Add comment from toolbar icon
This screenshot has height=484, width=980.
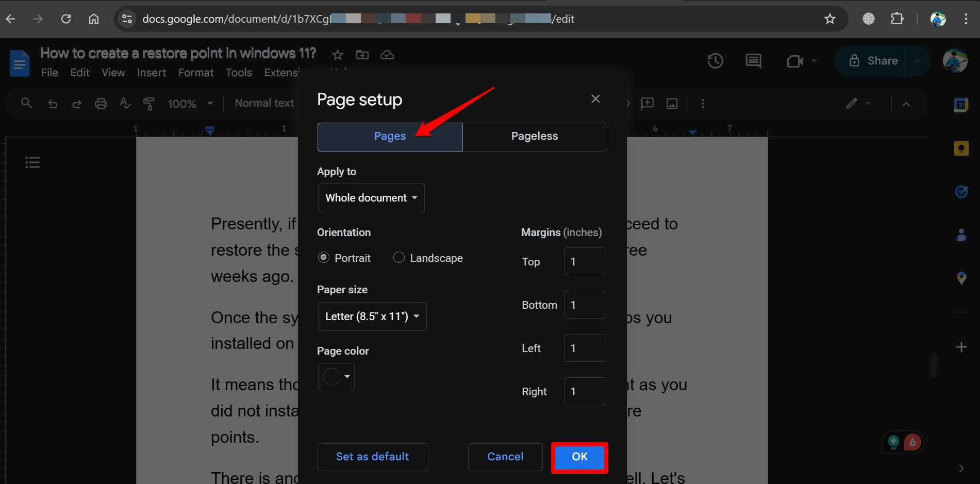647,103
